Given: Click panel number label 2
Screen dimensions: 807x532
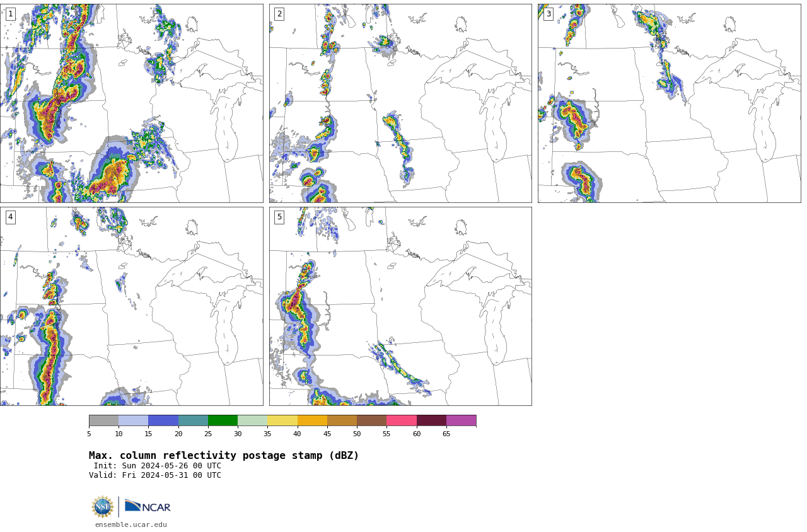Looking at the screenshot, I should pyautogui.click(x=279, y=14).
